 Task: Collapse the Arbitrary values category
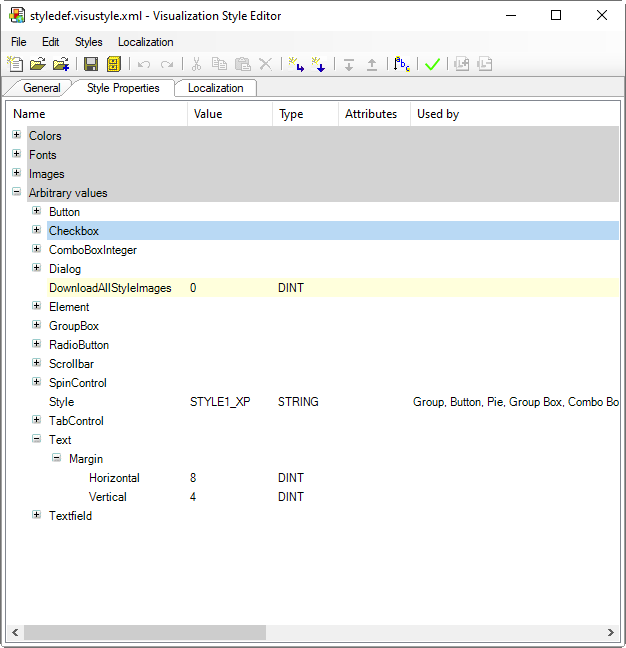point(16,192)
